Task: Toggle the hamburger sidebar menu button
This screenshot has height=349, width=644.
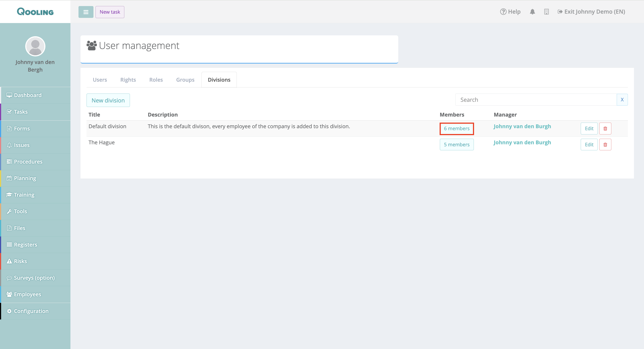Action: point(86,12)
